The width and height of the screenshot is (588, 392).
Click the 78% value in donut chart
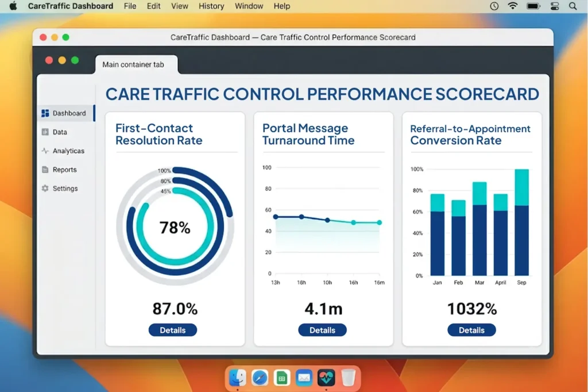click(175, 228)
